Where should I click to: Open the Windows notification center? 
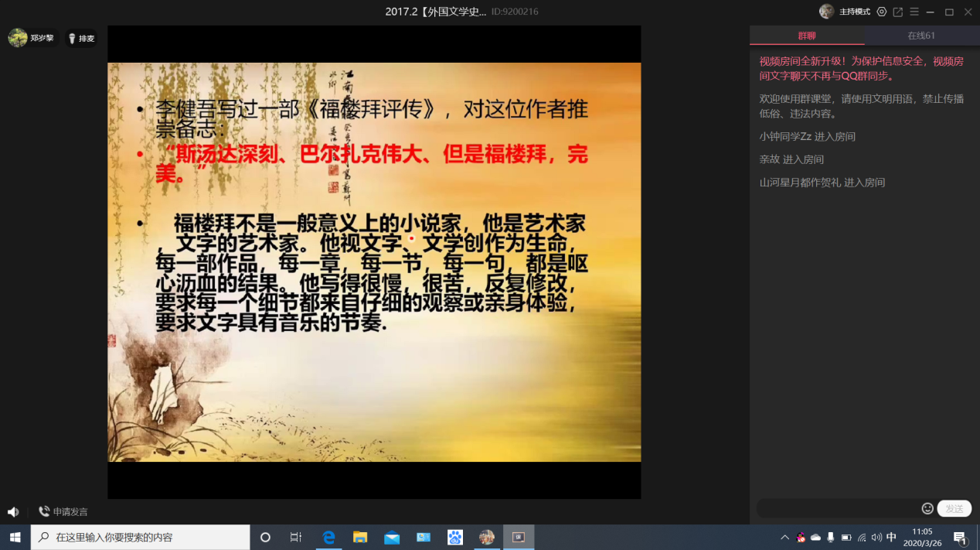pyautogui.click(x=960, y=538)
